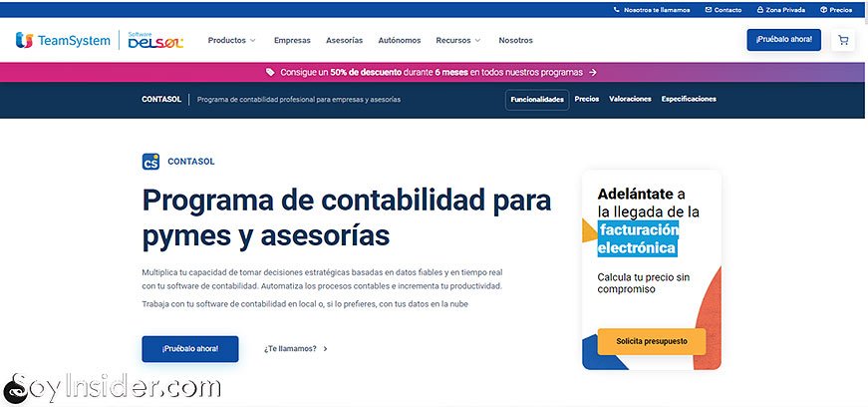Open the Nosotros menu item

tap(515, 41)
